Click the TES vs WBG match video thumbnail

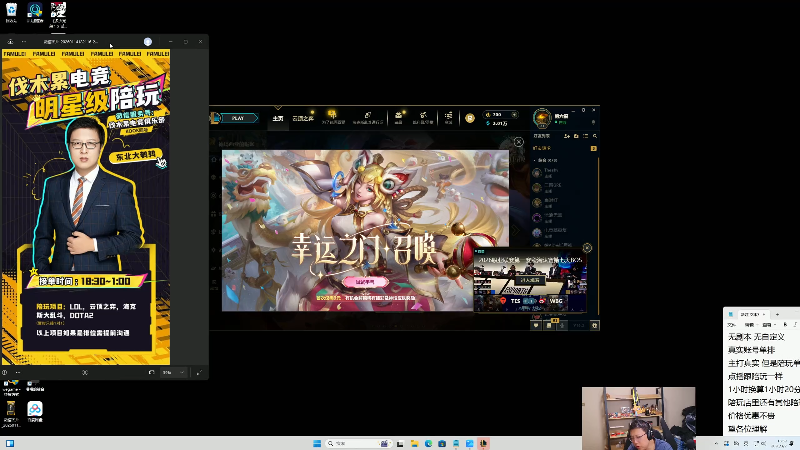(x=530, y=280)
